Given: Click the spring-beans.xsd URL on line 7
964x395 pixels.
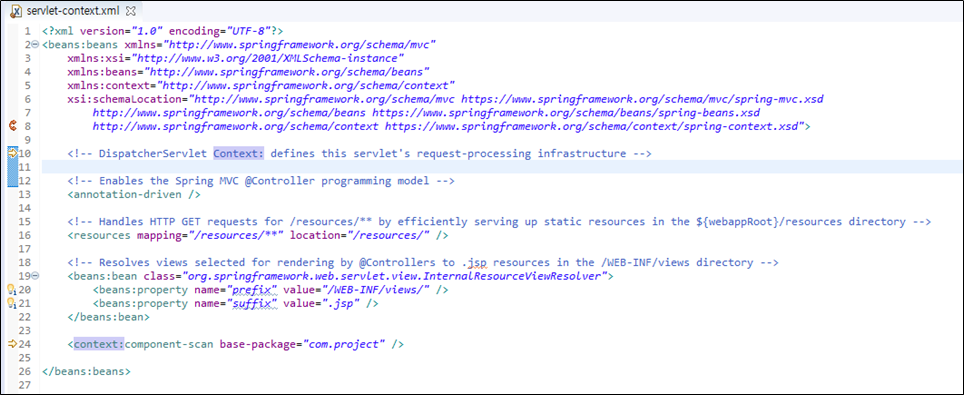Looking at the screenshot, I should coord(566,113).
